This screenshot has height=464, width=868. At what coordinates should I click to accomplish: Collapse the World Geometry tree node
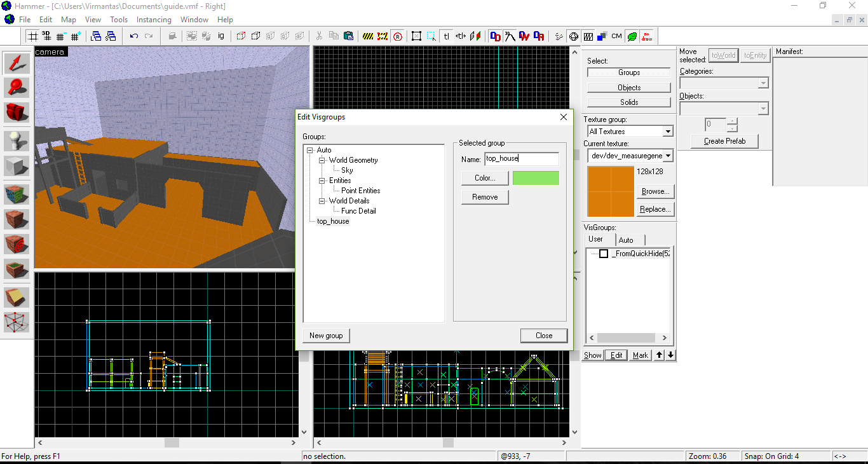click(322, 160)
